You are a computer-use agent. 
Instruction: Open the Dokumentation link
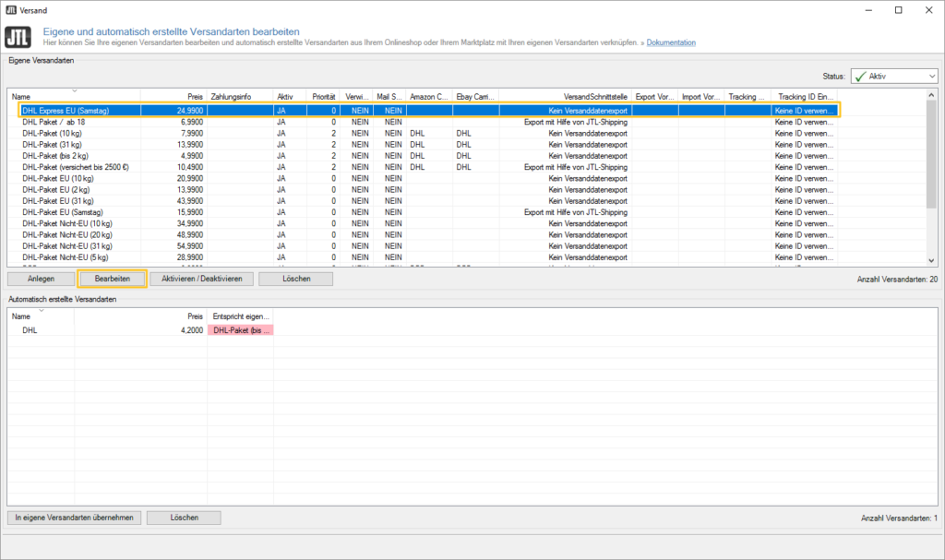671,42
